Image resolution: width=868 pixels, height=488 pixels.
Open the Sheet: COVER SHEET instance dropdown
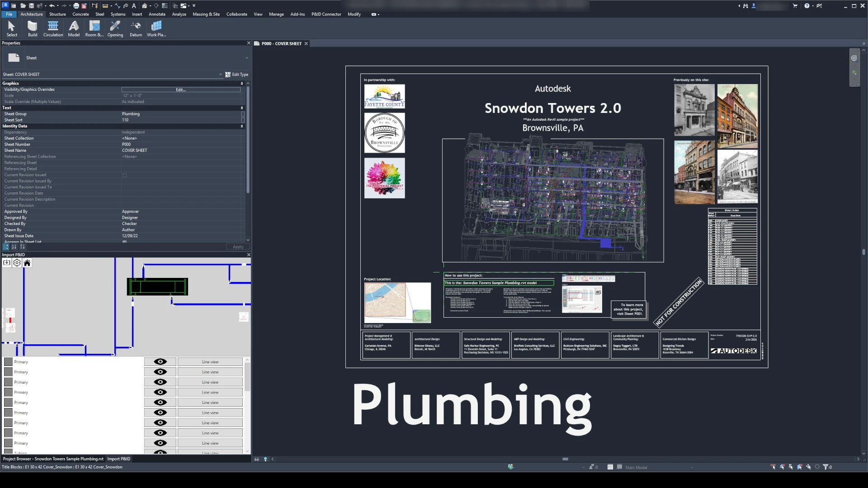click(x=221, y=74)
